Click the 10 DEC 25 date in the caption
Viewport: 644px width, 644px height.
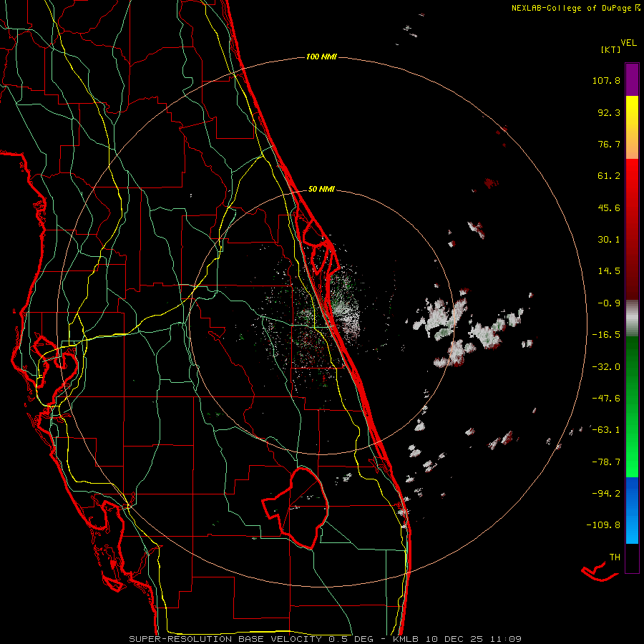(454, 639)
